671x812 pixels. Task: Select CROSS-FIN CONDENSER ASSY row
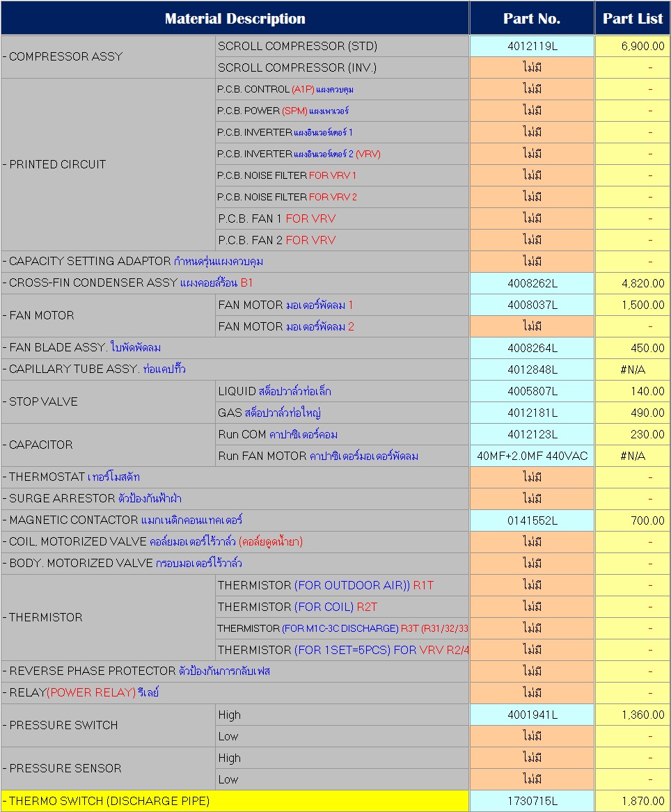click(235, 283)
